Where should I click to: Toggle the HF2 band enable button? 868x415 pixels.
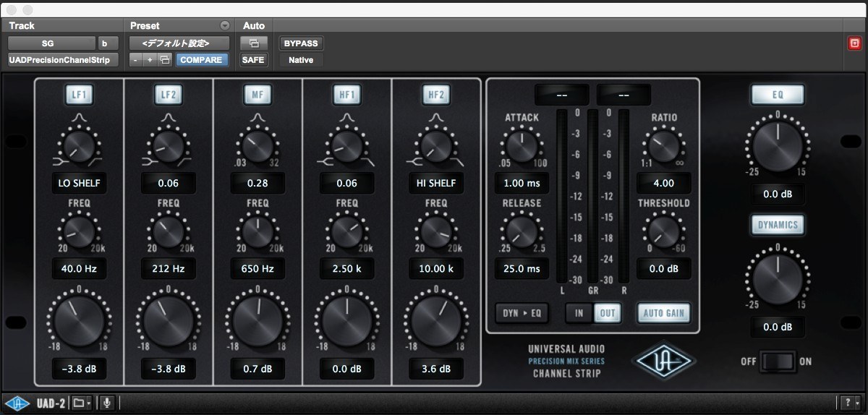436,94
